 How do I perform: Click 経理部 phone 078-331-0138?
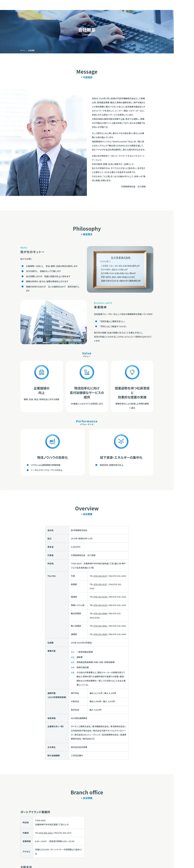click(100, 597)
